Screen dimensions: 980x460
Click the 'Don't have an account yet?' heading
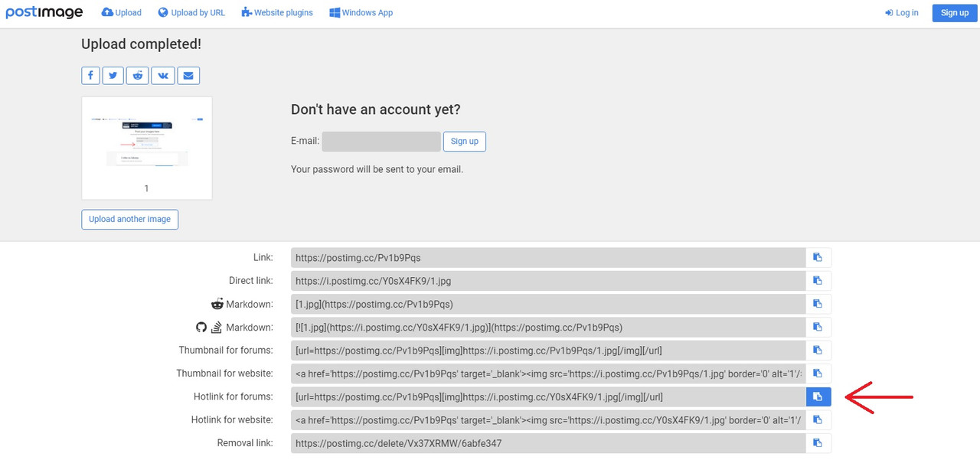coord(376,109)
